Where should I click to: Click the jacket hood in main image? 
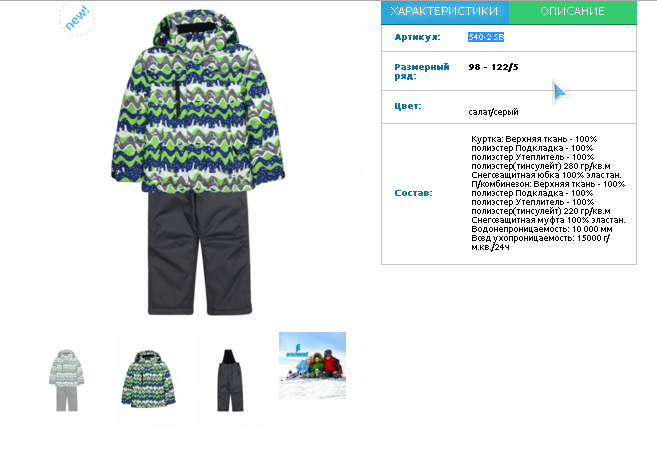pyautogui.click(x=196, y=28)
